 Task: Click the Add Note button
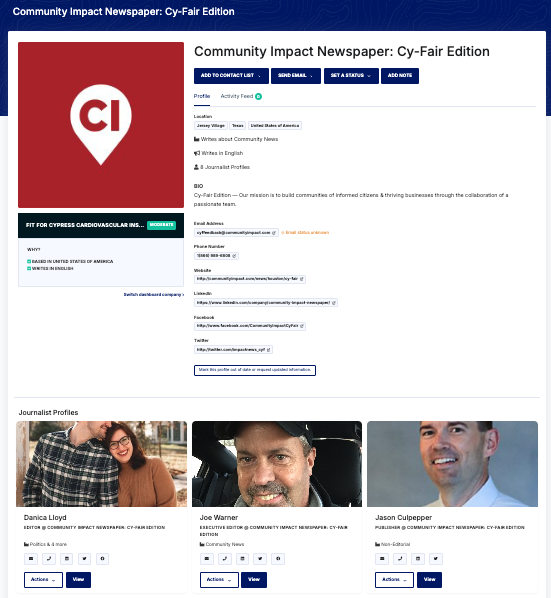pyautogui.click(x=400, y=76)
